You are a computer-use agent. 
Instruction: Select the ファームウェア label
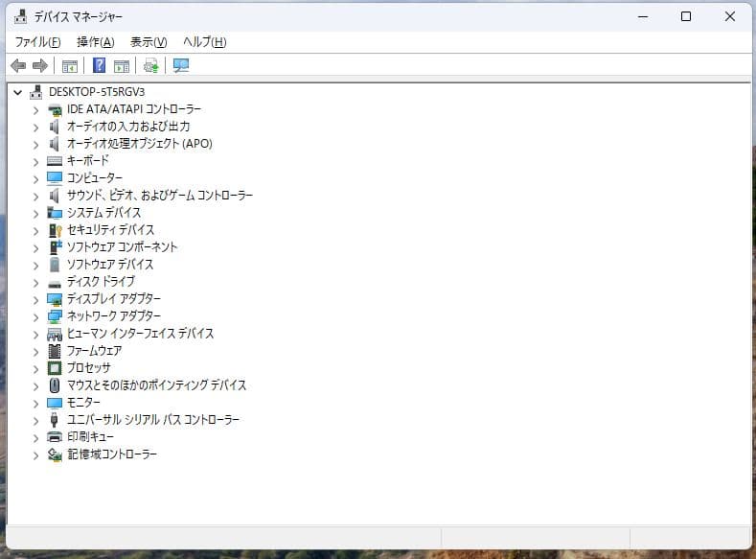coord(94,351)
